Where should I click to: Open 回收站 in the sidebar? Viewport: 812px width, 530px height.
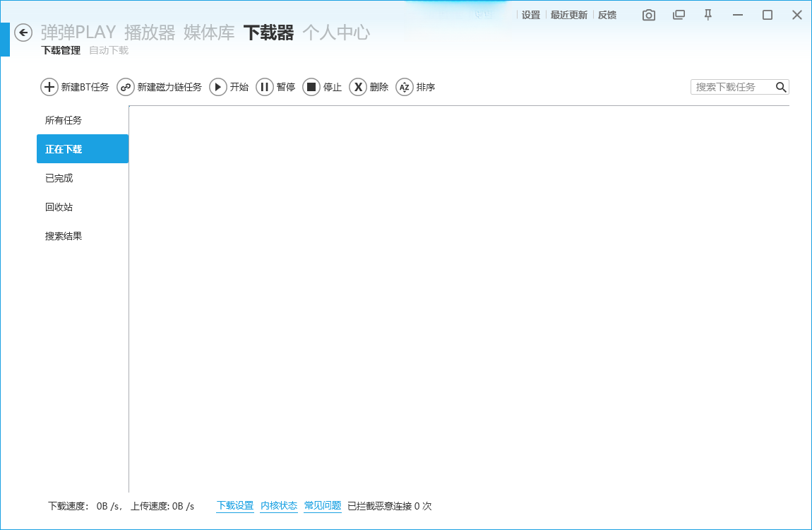(83, 207)
